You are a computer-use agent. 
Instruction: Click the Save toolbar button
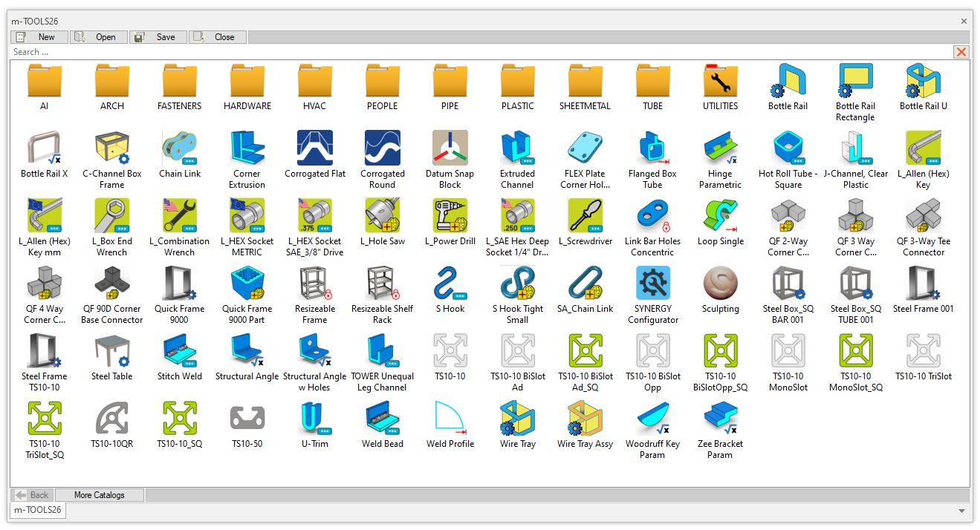tap(158, 37)
